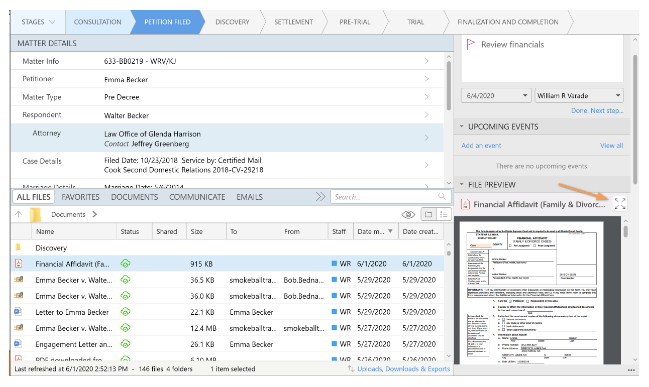Click the three dots menu at bottom right
Viewport: 649px width, 387px height.
point(631,370)
